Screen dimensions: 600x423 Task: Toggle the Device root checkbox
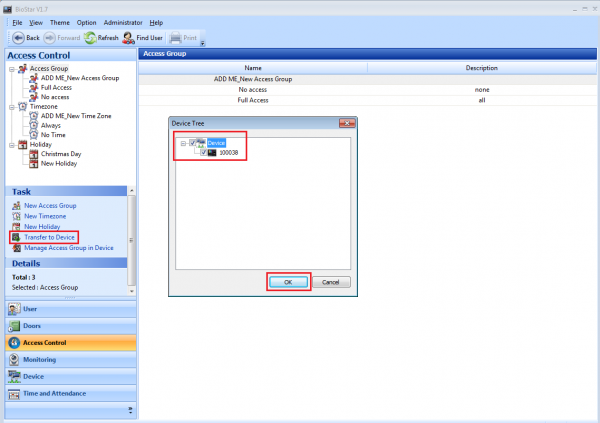[x=193, y=143]
